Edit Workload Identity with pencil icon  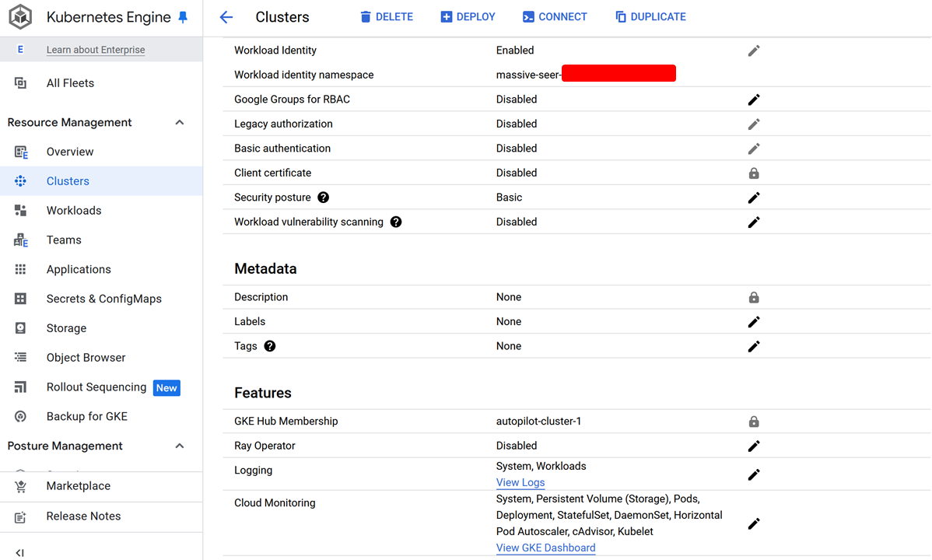pos(754,51)
